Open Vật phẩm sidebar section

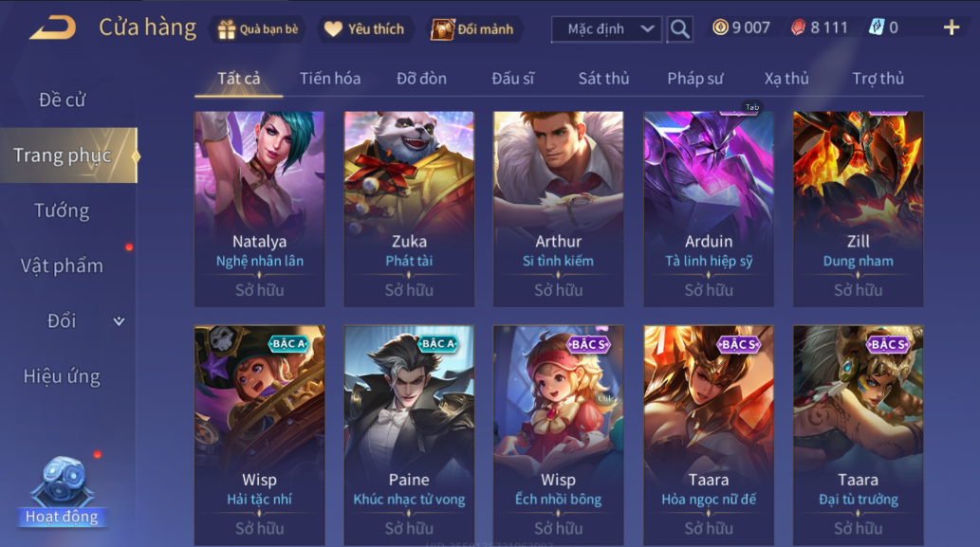tap(62, 266)
